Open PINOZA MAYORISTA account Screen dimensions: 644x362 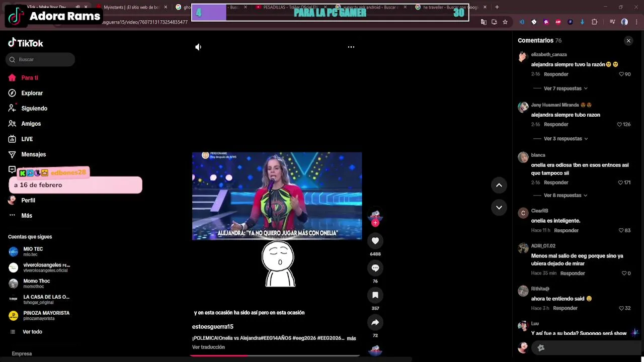pos(40,316)
